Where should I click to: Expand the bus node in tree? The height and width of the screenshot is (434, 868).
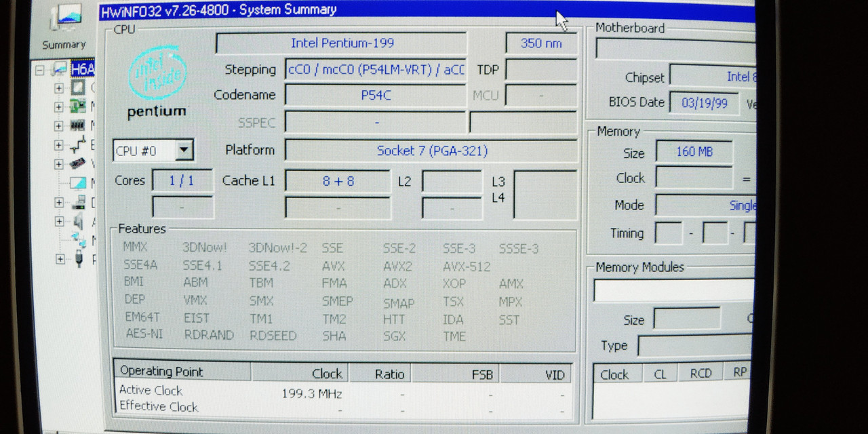59,145
